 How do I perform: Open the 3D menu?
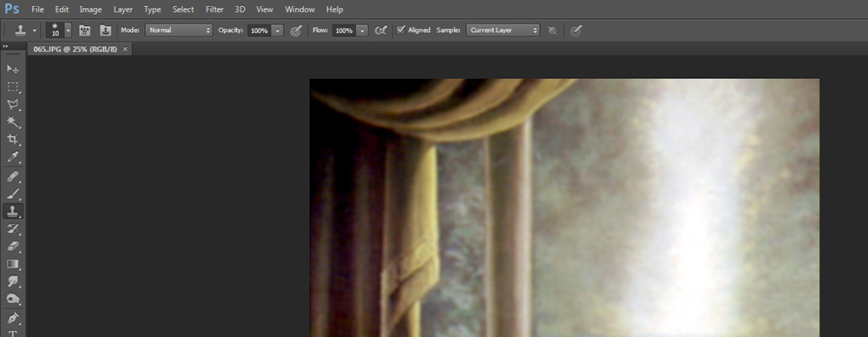tap(240, 10)
